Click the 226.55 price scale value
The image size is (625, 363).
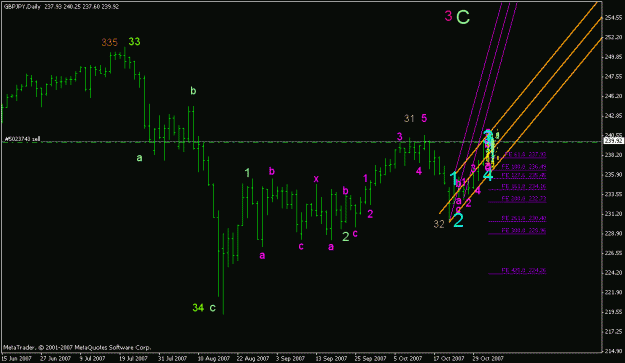point(614,253)
